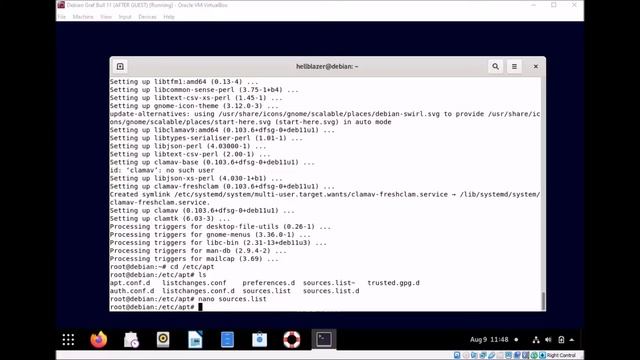The width and height of the screenshot is (640, 360).
Task: Click the 'hellblazer@debian: ~' terminal title
Action: click(327, 67)
